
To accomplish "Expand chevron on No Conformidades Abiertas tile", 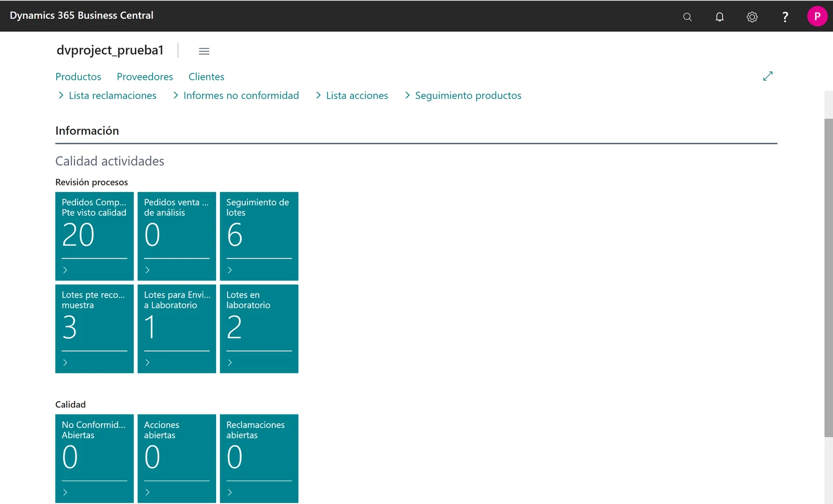I will point(65,492).
